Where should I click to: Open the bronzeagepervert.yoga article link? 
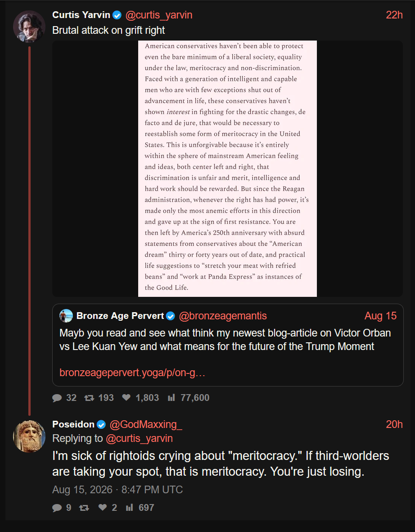coord(132,373)
